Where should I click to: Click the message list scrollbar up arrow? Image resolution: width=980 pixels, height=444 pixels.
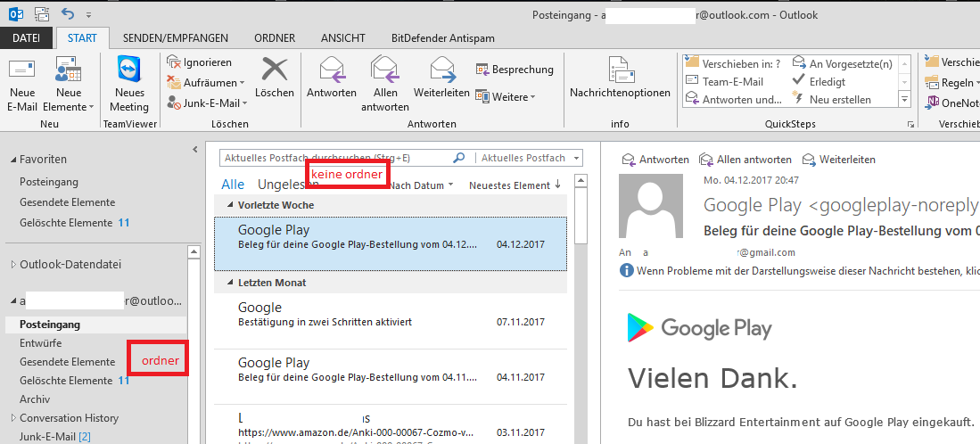(x=581, y=182)
